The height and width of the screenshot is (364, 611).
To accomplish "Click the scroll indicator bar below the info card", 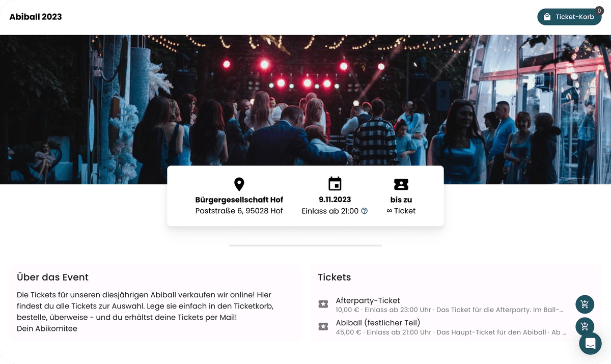I will click(x=305, y=245).
